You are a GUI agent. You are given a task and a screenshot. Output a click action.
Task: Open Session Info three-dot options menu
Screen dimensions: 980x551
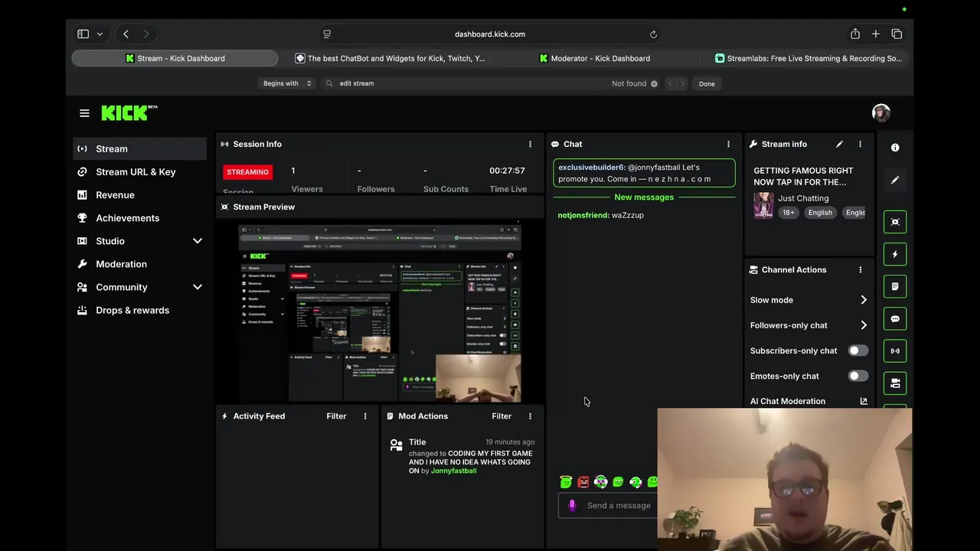click(x=530, y=144)
